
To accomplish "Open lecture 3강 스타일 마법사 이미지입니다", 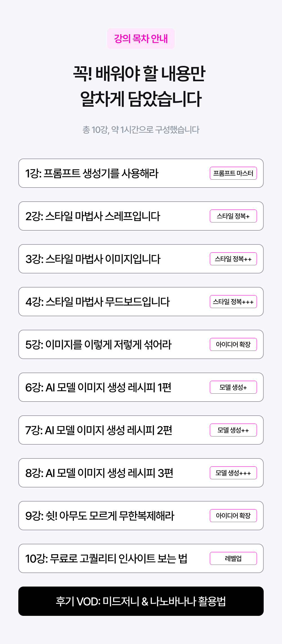I will tap(93, 259).
